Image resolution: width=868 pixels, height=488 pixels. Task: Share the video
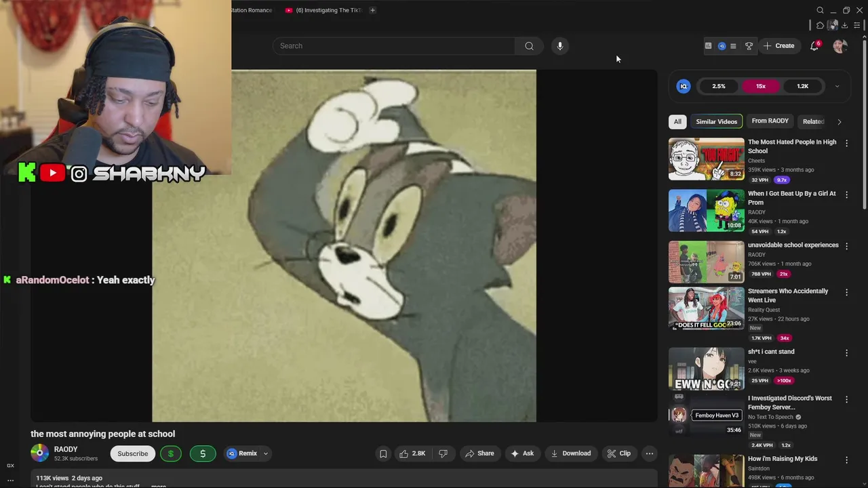[x=479, y=453]
